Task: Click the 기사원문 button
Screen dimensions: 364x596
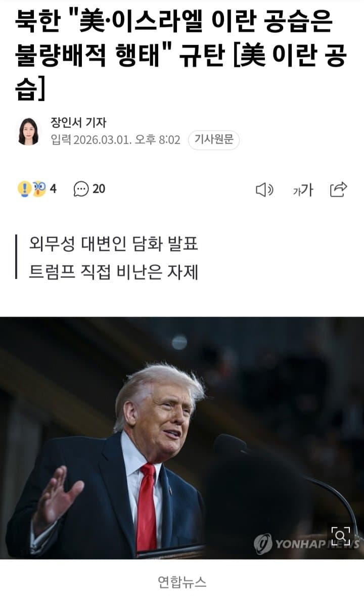Action: click(213, 140)
